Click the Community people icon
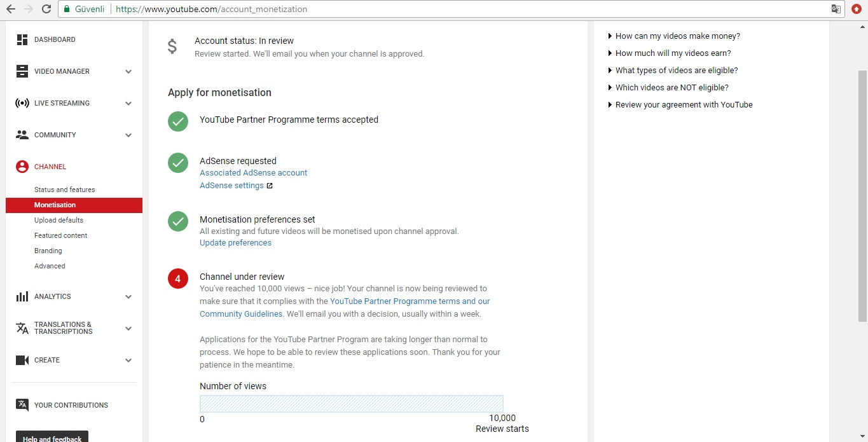 [22, 135]
